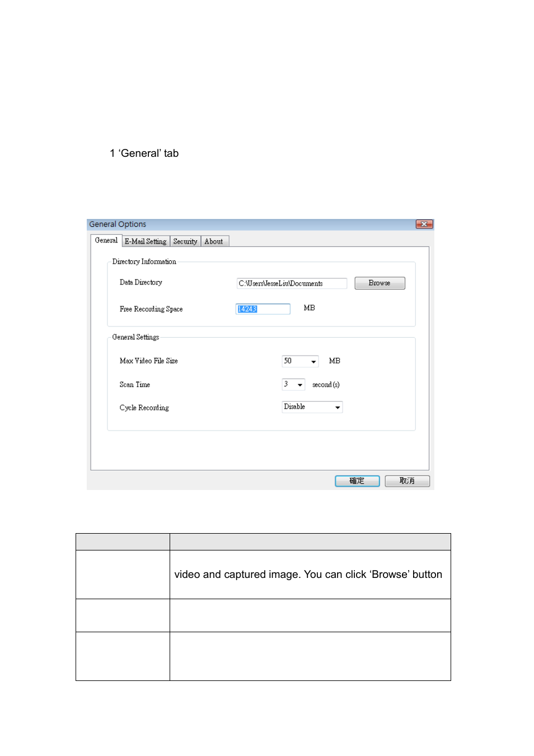Click the 'Directory Information' group title
Image resolution: width=534 pixels, height=756 pixels.
144,262
